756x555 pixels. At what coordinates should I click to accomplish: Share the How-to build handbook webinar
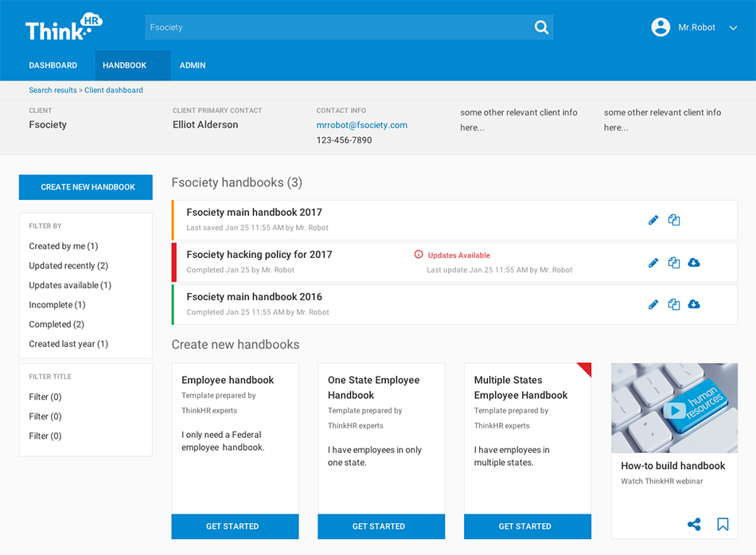(x=694, y=524)
